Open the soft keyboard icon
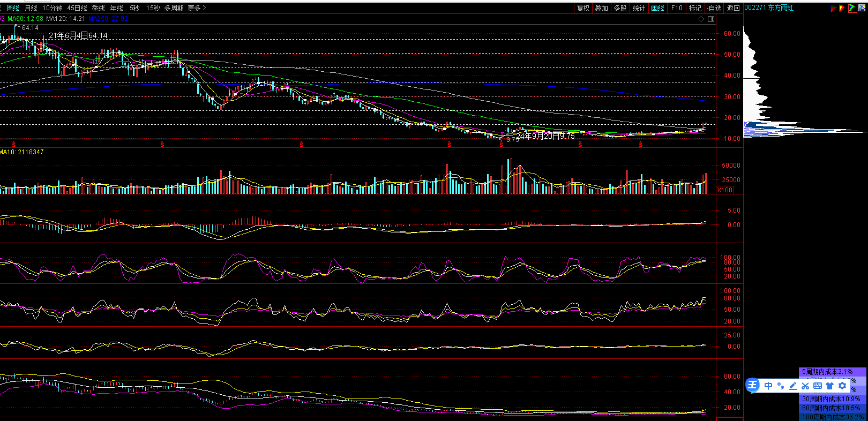 tap(818, 386)
